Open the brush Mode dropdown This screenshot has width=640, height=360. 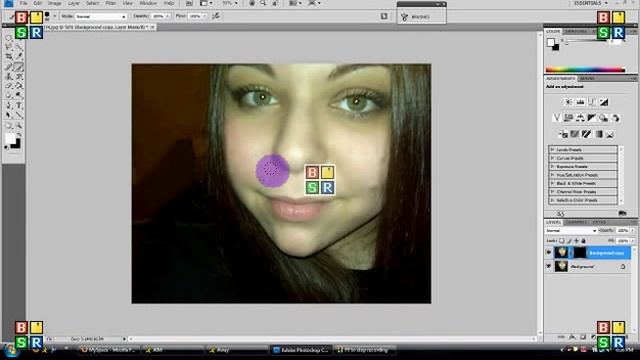click(100, 16)
